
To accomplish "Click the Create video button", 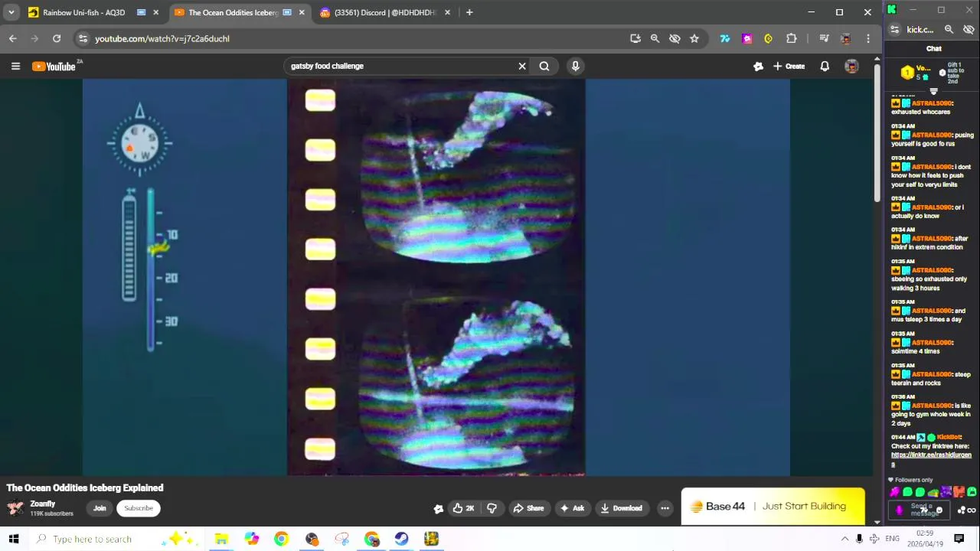I will tap(789, 67).
